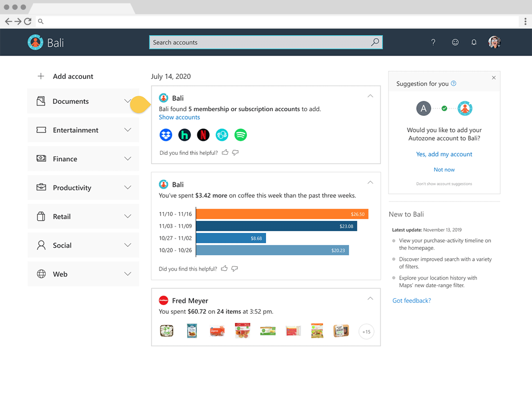Thumbs up the coffee spending card
Image resolution: width=532 pixels, height=399 pixels.
pyautogui.click(x=224, y=269)
